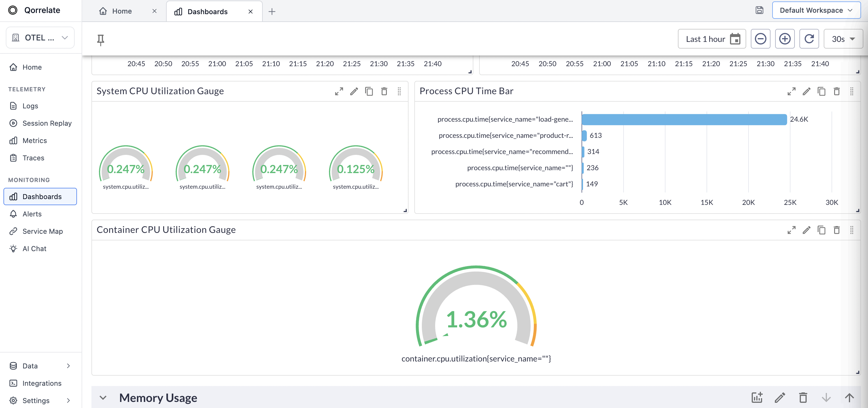This screenshot has width=868, height=408.
Task: Open the 30s refresh interval dropdown
Action: pyautogui.click(x=843, y=39)
